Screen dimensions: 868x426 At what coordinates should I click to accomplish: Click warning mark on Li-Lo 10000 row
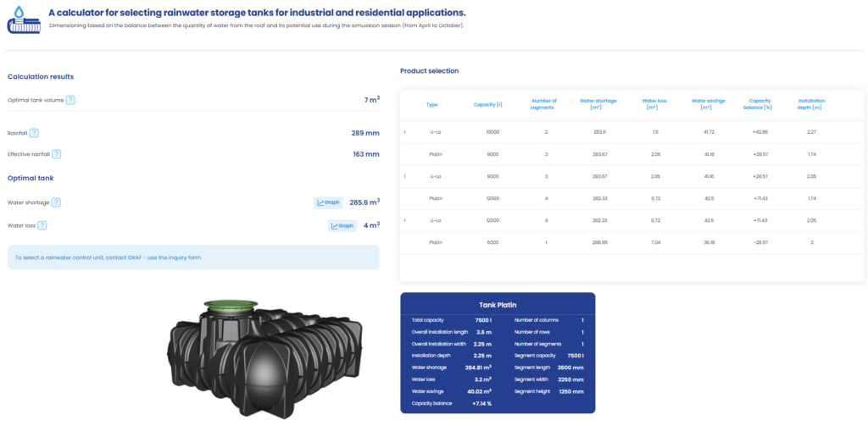(x=405, y=132)
